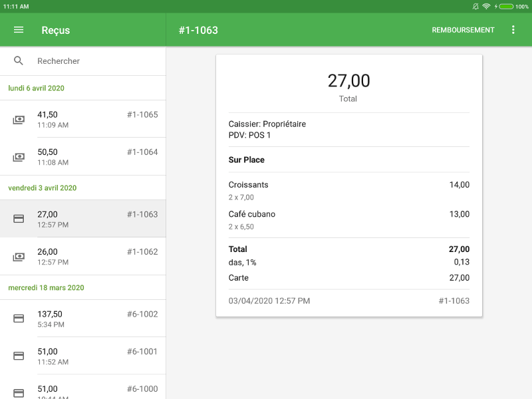Screen dimensions: 532x399
Task: Click the Café cubano line item
Action: tap(348, 219)
